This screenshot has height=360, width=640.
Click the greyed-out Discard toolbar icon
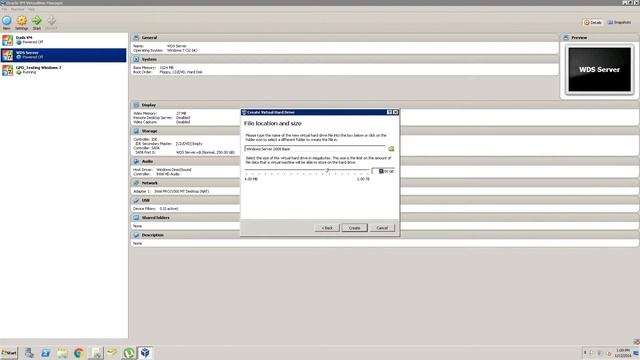(x=51, y=21)
